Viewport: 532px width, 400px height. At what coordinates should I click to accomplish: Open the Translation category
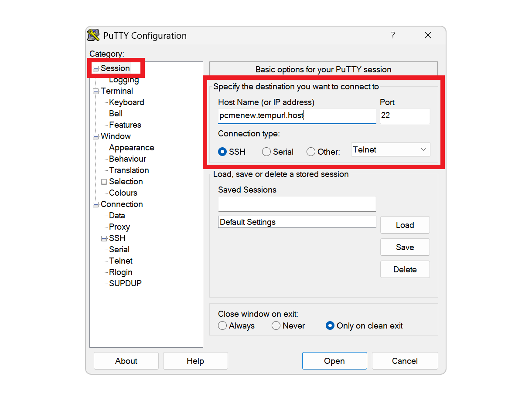129,170
